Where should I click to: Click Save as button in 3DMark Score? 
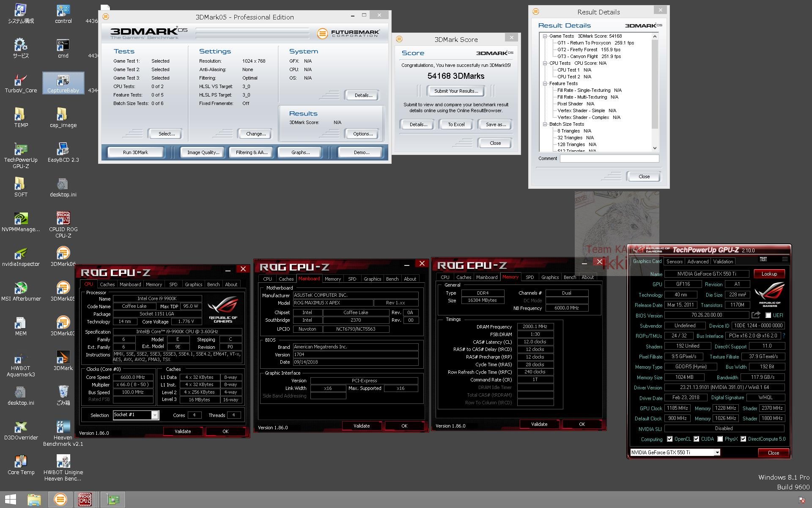pos(495,124)
